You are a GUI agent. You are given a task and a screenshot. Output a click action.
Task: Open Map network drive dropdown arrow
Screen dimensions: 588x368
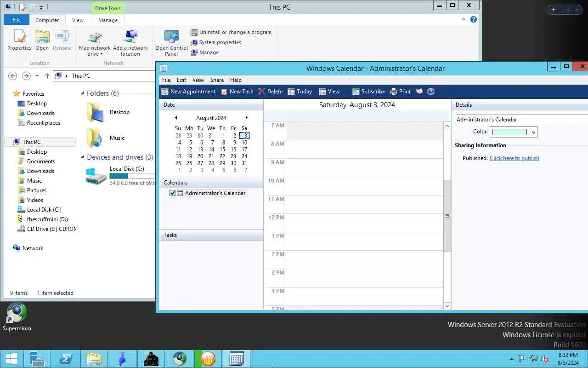101,54
